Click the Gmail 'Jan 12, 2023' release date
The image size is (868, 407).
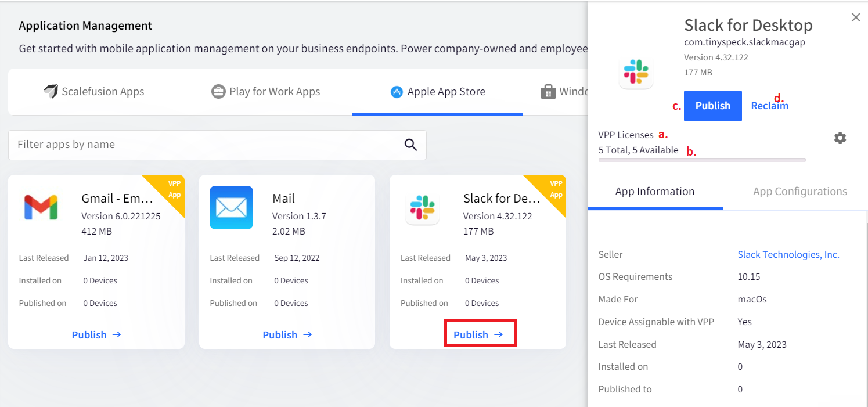click(106, 258)
